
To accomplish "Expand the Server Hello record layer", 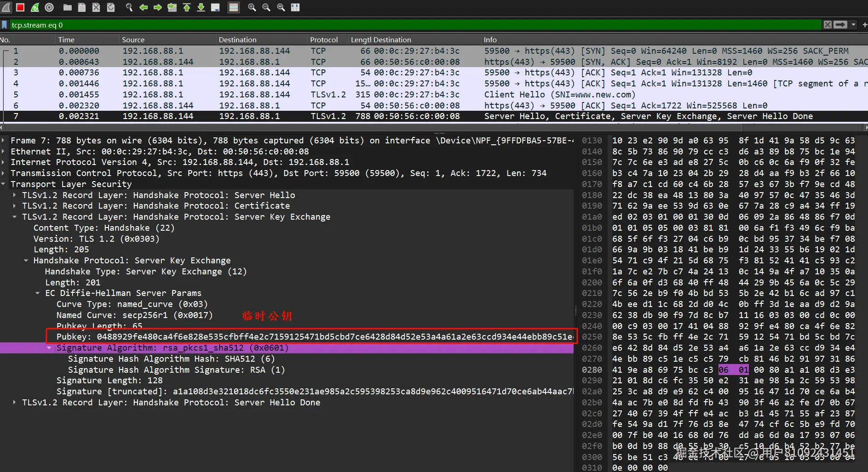I will coord(15,195).
